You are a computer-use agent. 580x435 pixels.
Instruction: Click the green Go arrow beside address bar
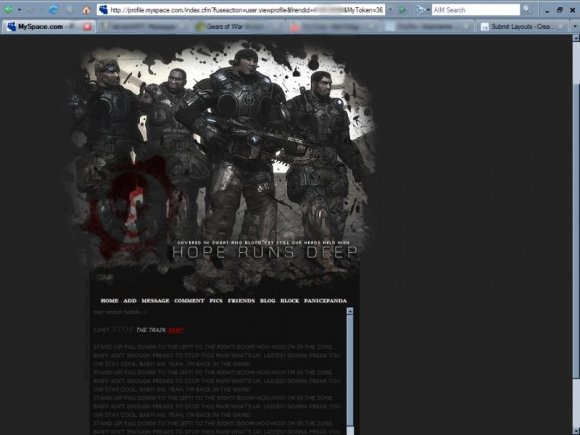[x=403, y=10]
